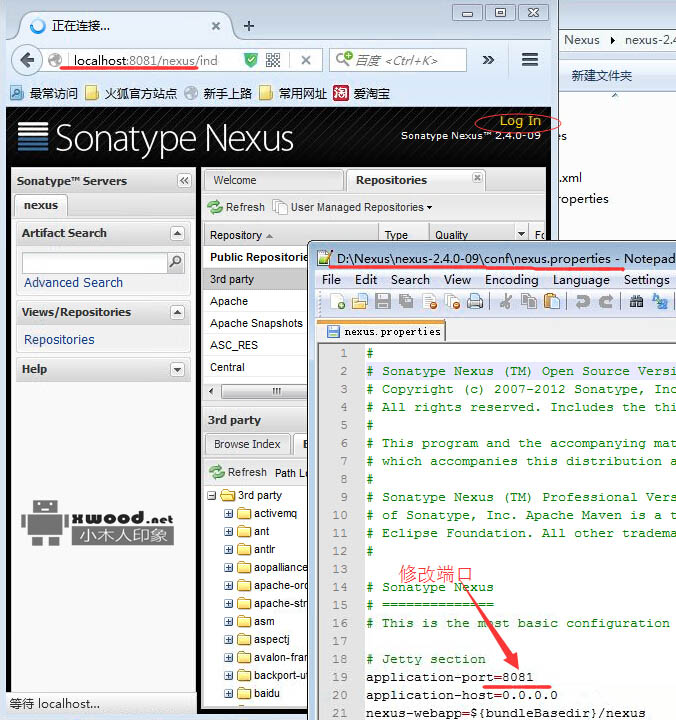Select the nexus server tab
Viewport: 676px width, 720px height.
tap(41, 205)
